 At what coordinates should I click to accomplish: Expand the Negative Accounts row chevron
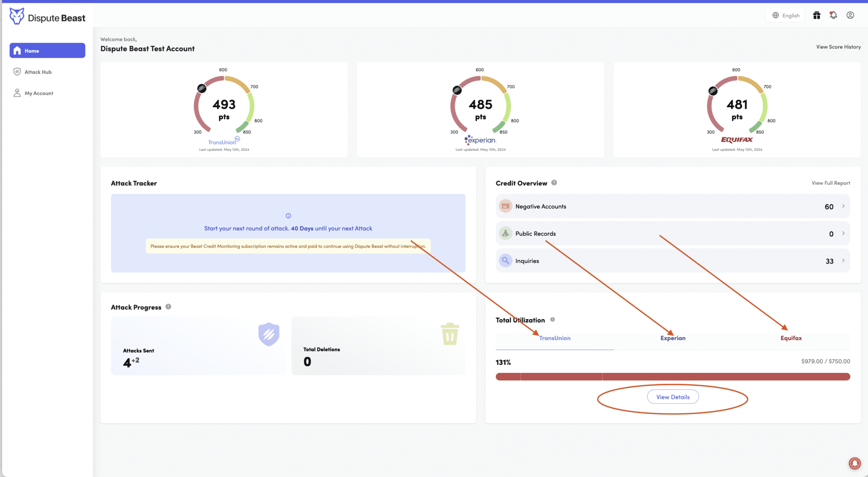point(843,206)
